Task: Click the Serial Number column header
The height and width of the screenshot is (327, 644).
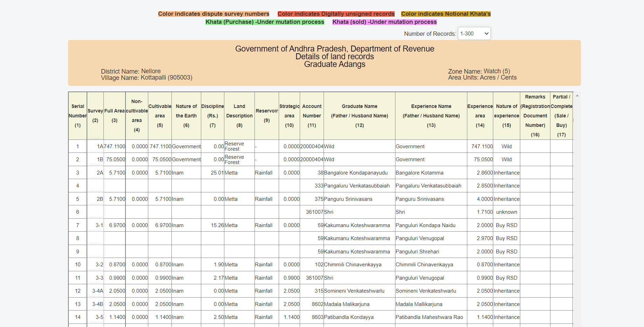Action: tap(77, 116)
